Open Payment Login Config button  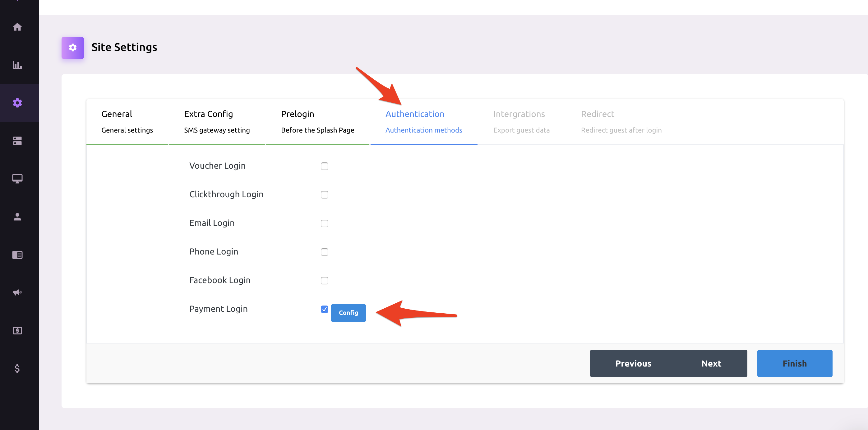point(348,313)
